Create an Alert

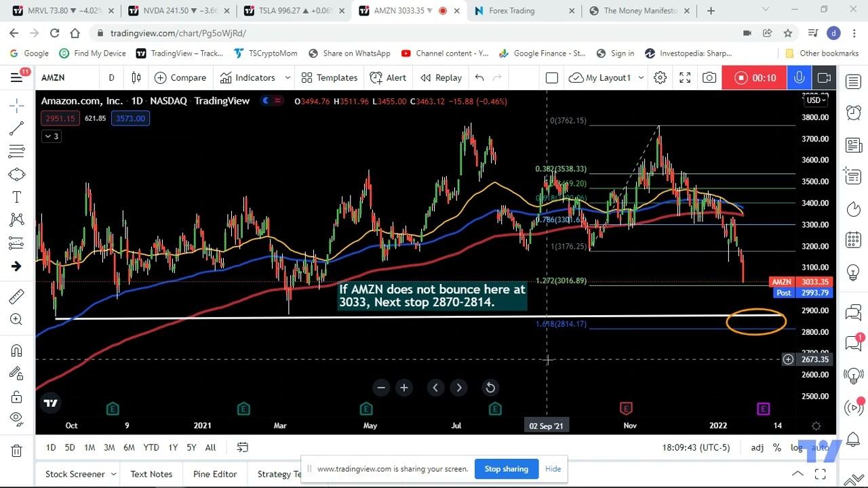tap(389, 78)
